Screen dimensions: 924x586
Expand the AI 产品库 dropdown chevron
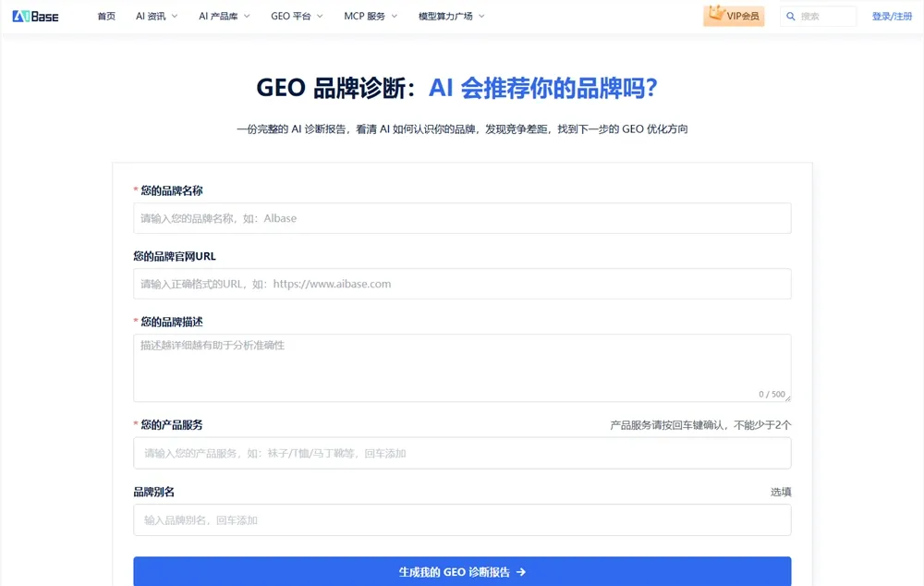pos(247,17)
